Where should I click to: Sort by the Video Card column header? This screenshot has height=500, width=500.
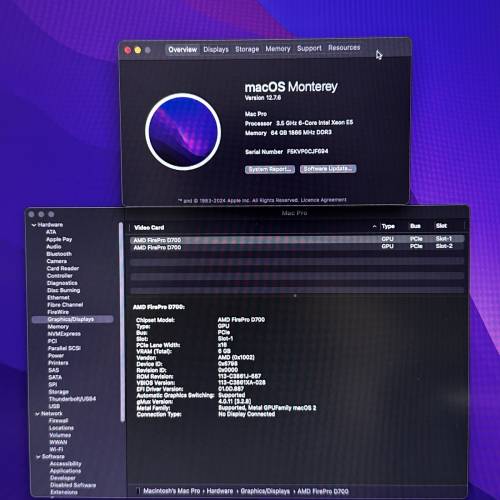tap(149, 228)
